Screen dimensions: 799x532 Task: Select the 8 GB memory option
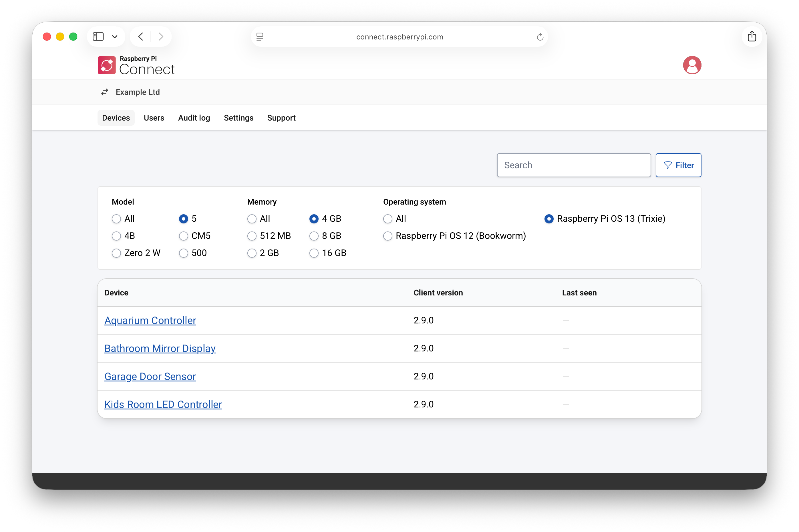(314, 236)
